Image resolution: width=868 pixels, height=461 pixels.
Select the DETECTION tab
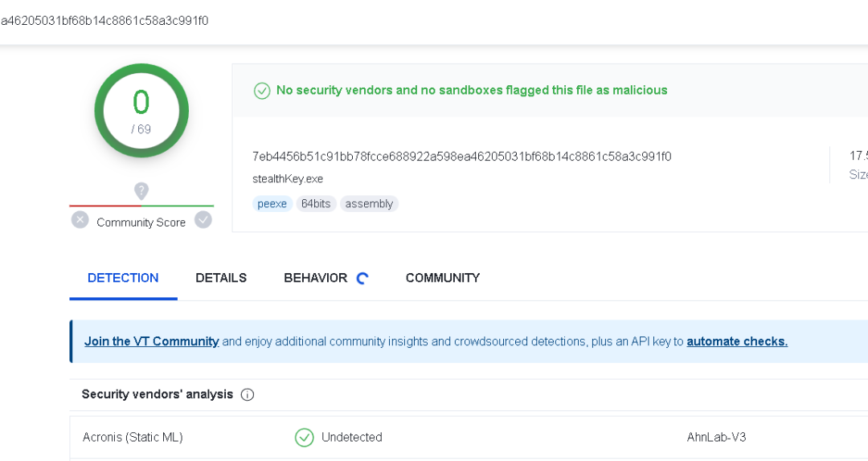click(123, 278)
